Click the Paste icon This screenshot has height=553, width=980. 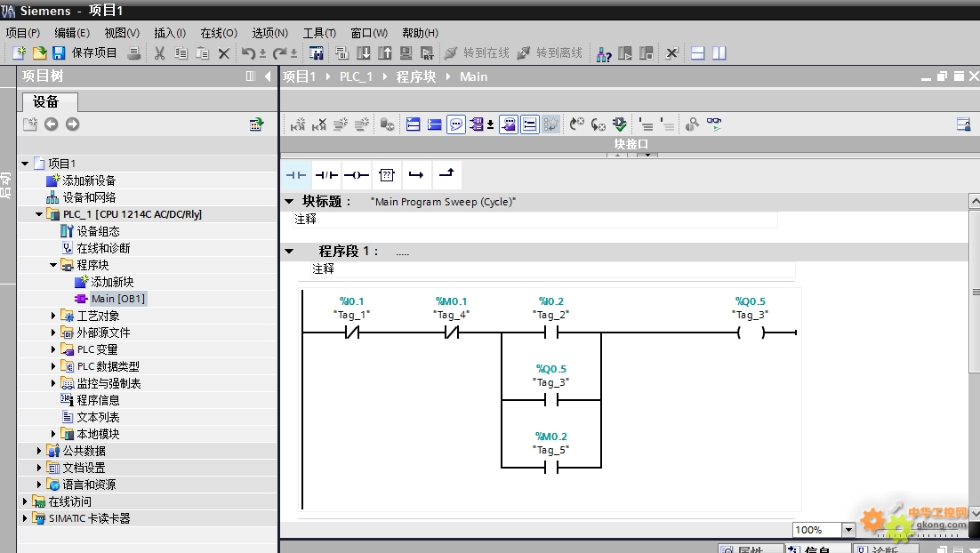click(203, 53)
